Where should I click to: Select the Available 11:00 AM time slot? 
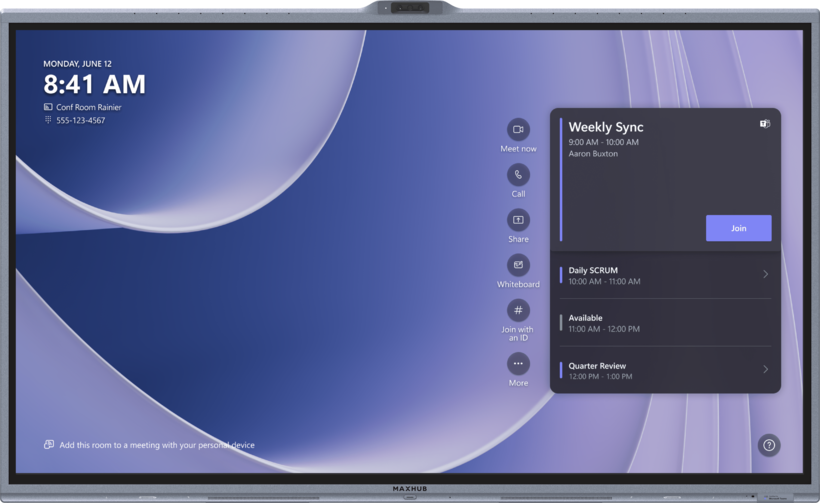pyautogui.click(x=665, y=323)
